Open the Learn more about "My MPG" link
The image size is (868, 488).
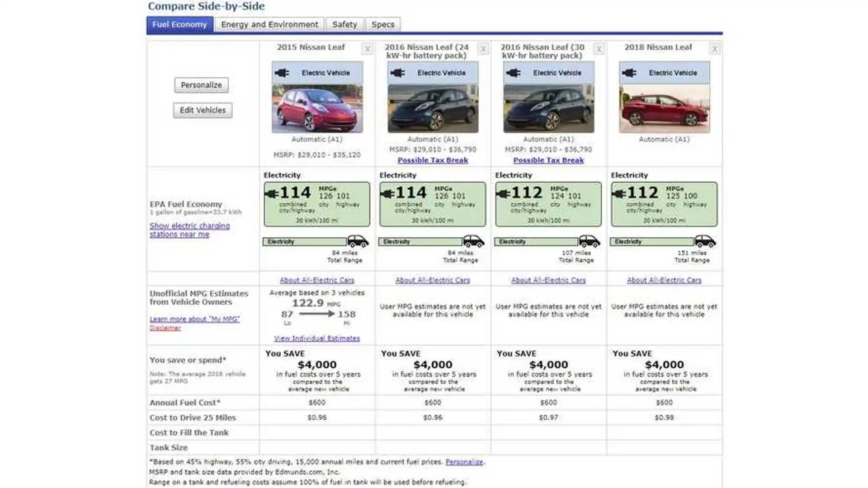click(x=195, y=319)
